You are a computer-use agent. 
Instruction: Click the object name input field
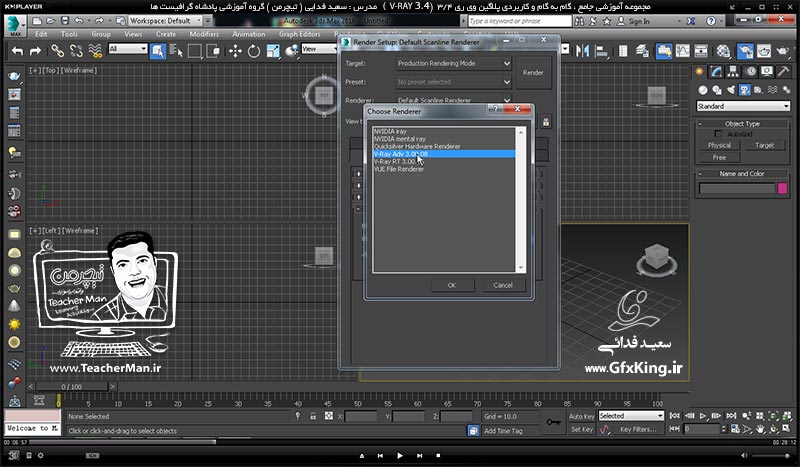737,188
